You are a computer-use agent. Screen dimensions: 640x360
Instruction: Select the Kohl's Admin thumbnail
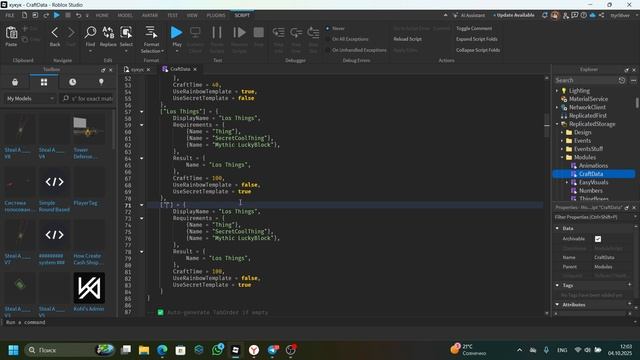coord(89,288)
